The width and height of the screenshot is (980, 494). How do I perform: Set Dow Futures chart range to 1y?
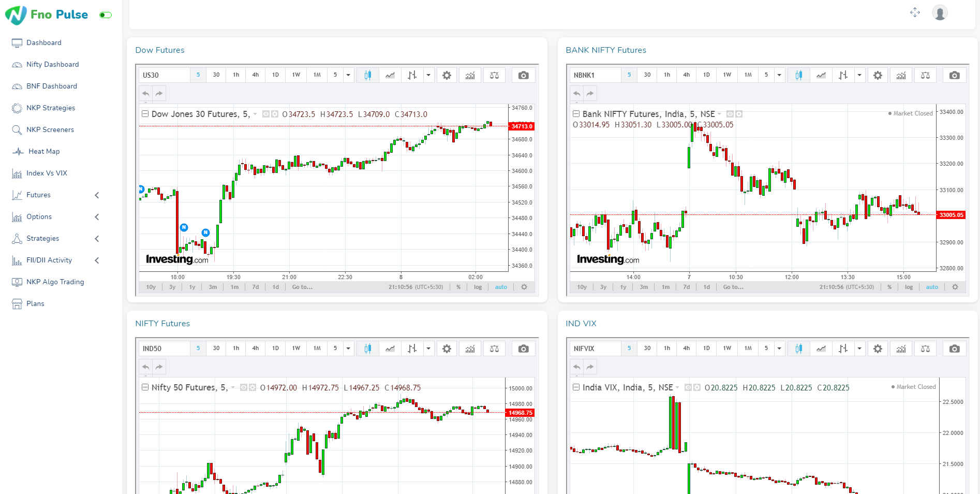192,287
